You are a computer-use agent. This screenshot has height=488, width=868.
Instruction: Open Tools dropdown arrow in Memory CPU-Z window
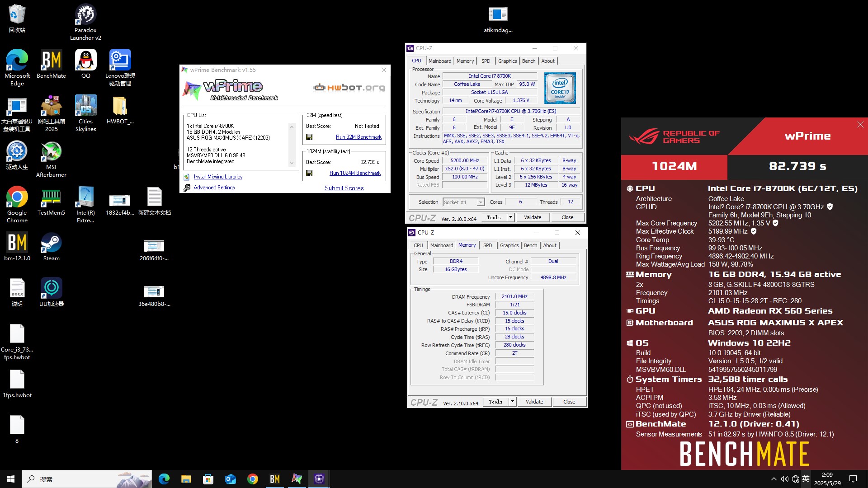(x=512, y=402)
